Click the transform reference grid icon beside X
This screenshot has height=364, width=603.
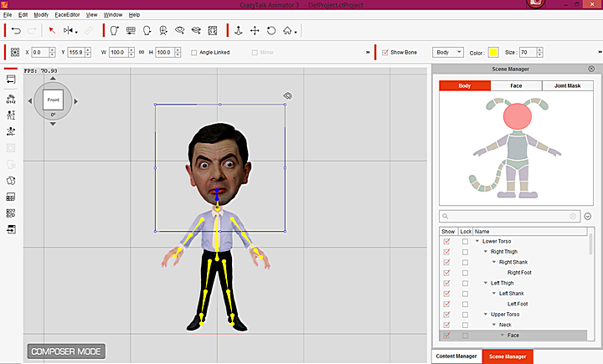click(15, 52)
